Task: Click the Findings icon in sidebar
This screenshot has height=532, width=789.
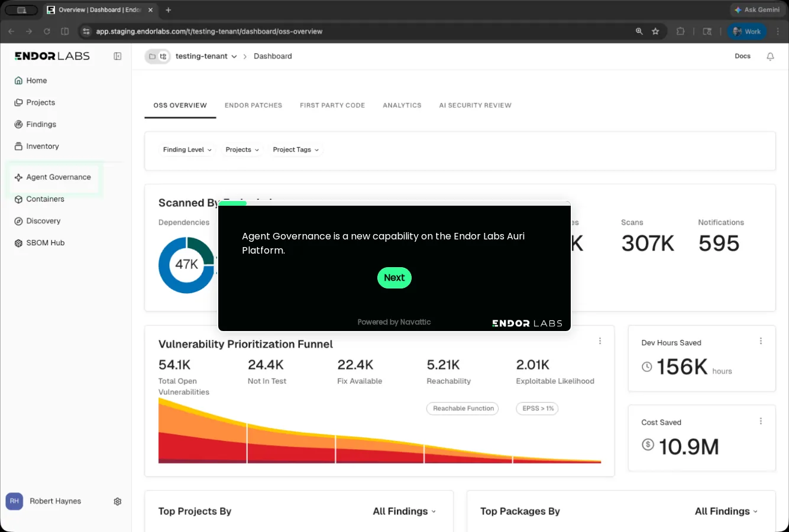Action: click(18, 124)
